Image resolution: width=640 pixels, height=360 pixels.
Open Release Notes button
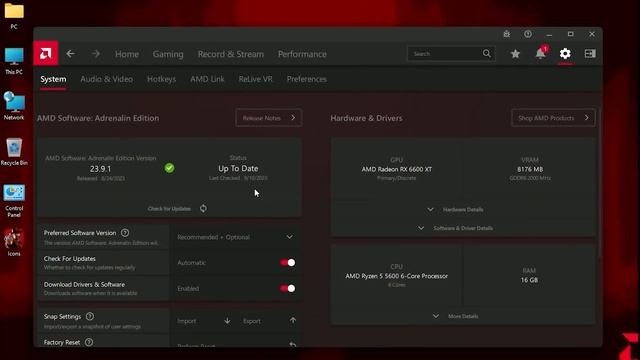tap(269, 118)
